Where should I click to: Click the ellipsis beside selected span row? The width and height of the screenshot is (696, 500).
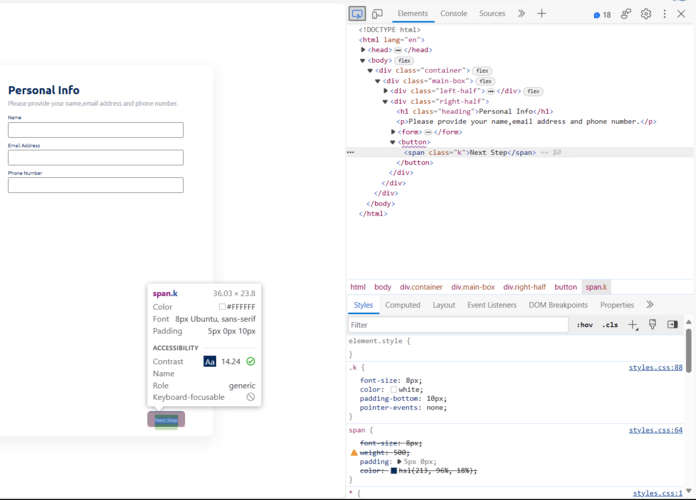[351, 152]
